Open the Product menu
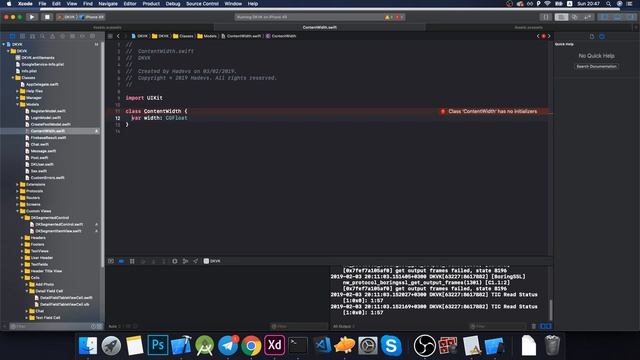Screen dimensions: 640x360 (151, 4)
